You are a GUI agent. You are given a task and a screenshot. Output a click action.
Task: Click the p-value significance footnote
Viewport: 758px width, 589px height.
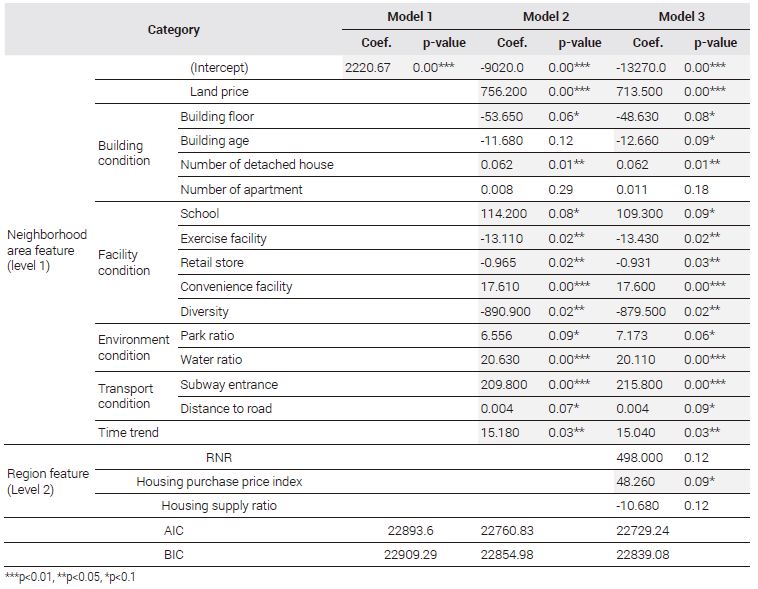click(71, 577)
